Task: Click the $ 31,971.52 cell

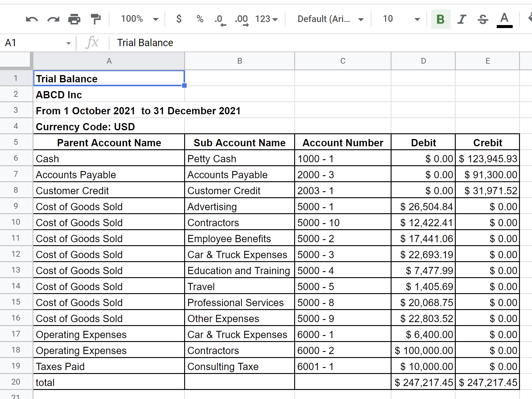Action: point(487,191)
